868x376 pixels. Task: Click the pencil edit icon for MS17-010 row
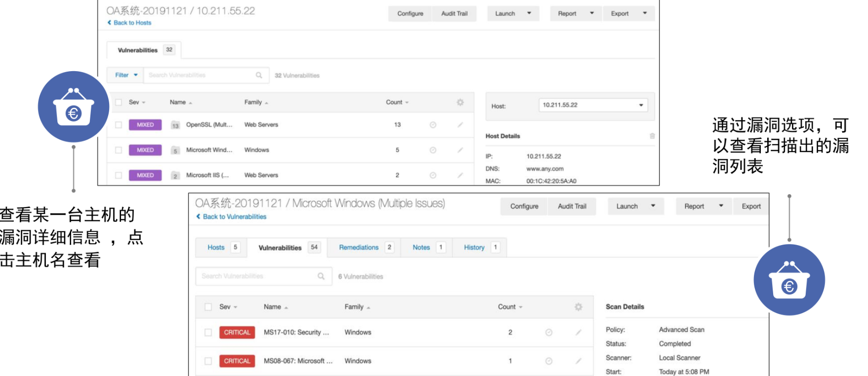tap(578, 333)
